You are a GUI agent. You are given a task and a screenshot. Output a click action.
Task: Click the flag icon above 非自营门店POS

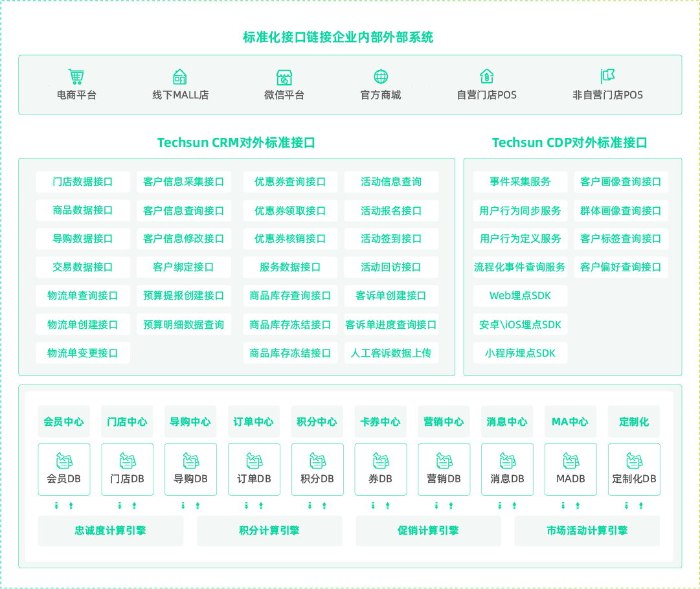(607, 76)
